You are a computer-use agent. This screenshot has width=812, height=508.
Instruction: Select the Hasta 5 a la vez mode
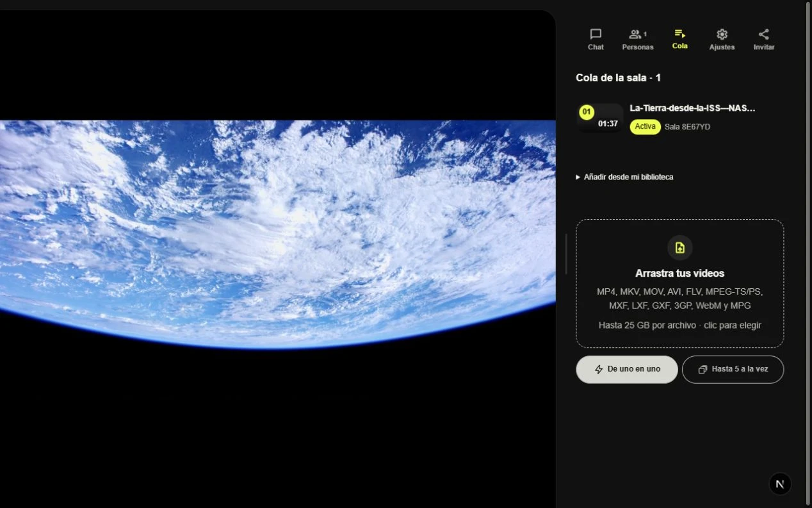733,370
